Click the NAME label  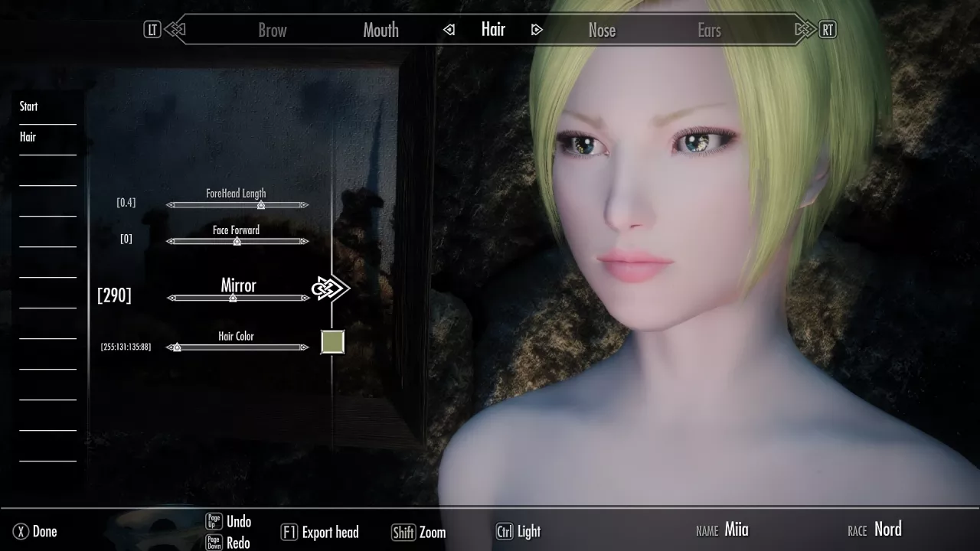click(707, 531)
